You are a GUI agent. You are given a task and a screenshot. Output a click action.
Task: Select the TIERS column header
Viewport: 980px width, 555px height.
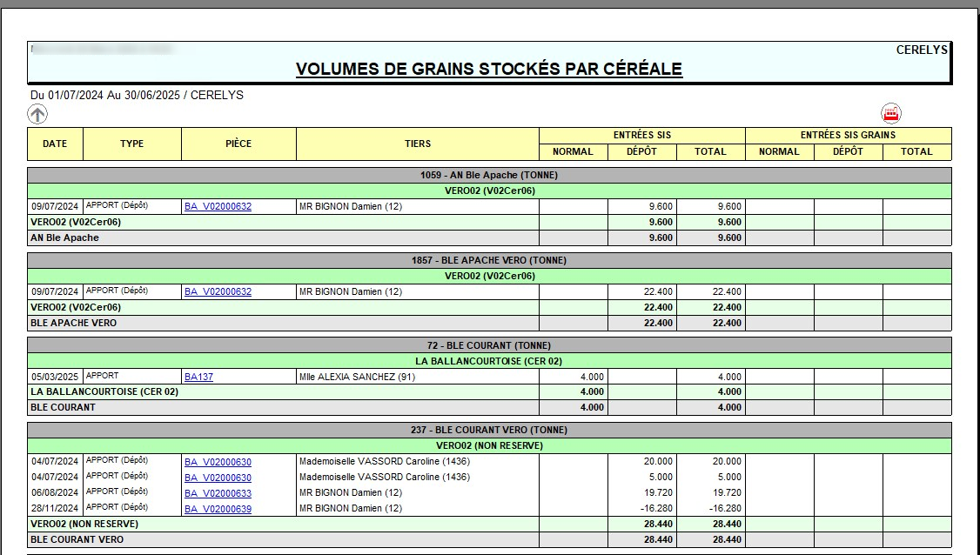418,144
